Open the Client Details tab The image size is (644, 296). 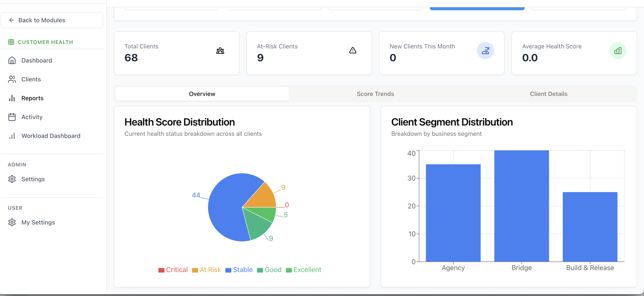pyautogui.click(x=548, y=94)
